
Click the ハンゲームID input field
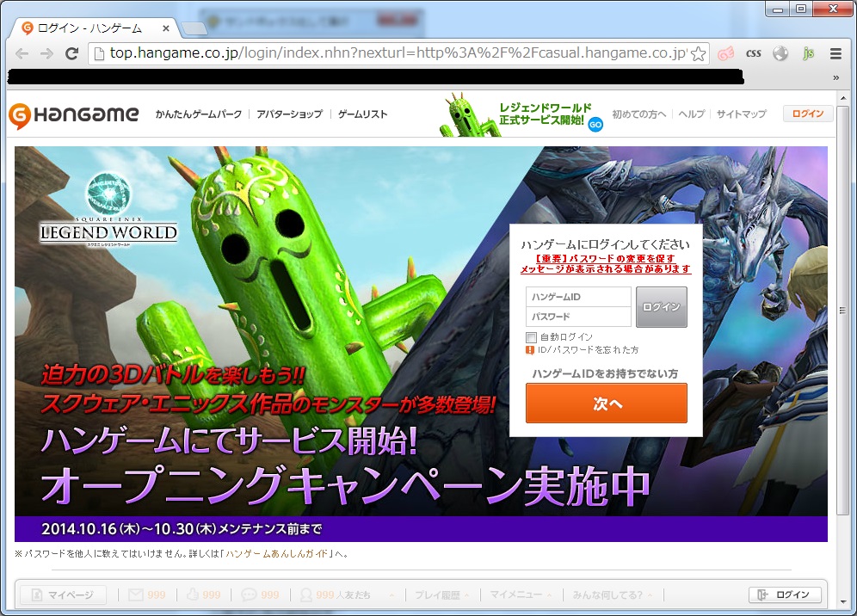pyautogui.click(x=578, y=297)
